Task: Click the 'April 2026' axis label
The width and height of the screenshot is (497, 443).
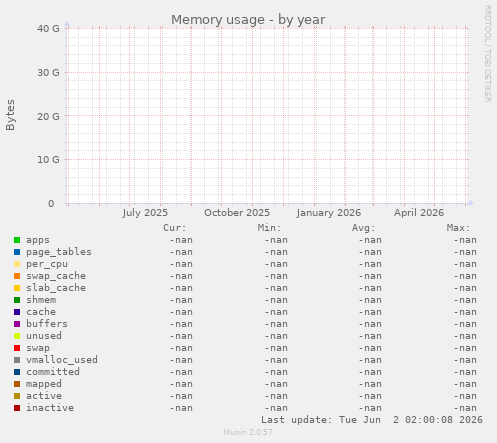Action: click(419, 213)
